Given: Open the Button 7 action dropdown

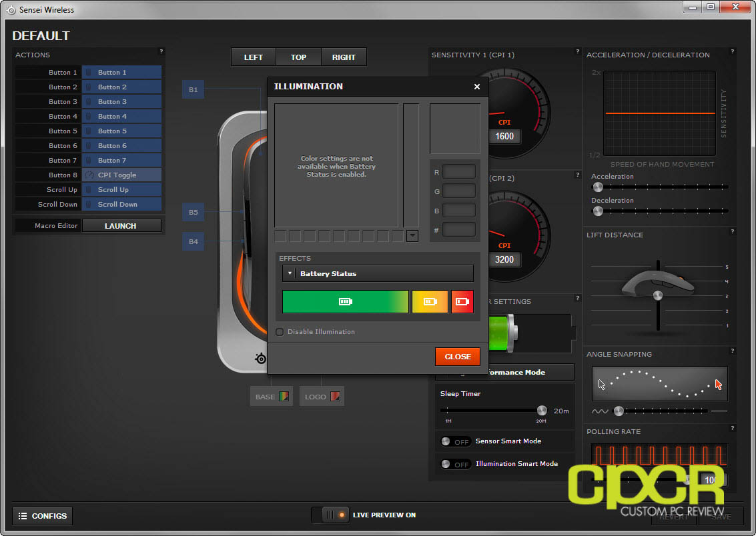Looking at the screenshot, I should click(x=121, y=161).
